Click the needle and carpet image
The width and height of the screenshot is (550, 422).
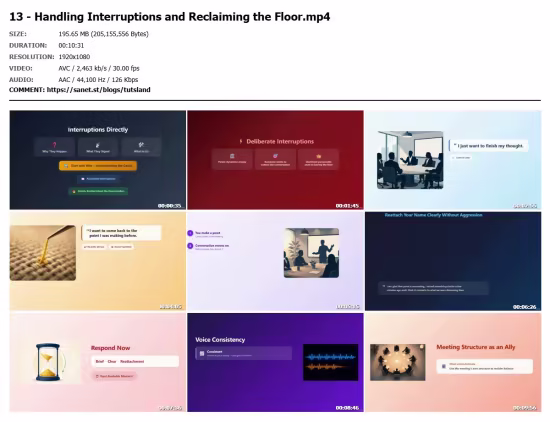[x=43, y=253]
